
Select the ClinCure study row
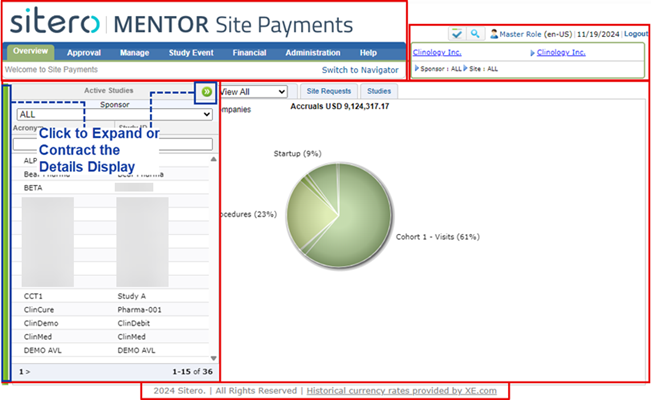click(x=110, y=310)
